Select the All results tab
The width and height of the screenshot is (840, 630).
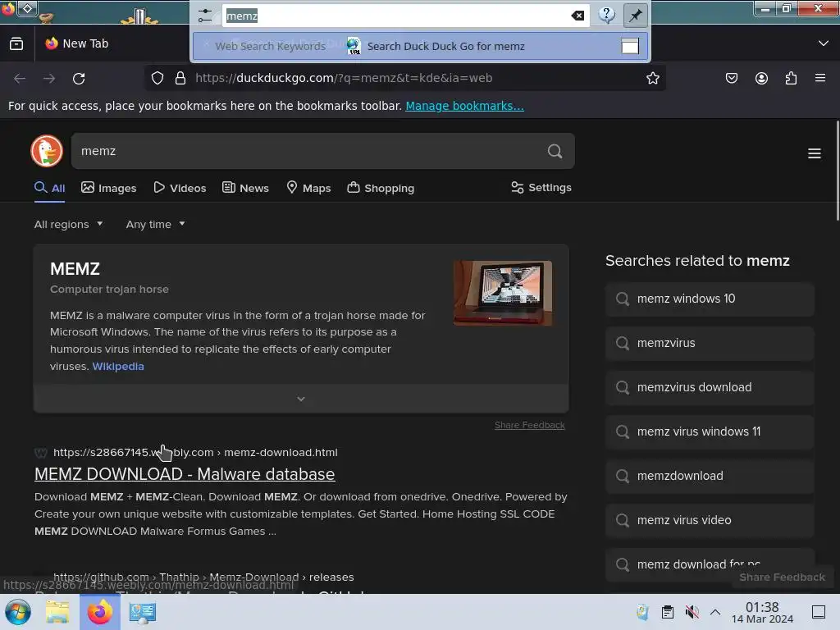pos(50,188)
